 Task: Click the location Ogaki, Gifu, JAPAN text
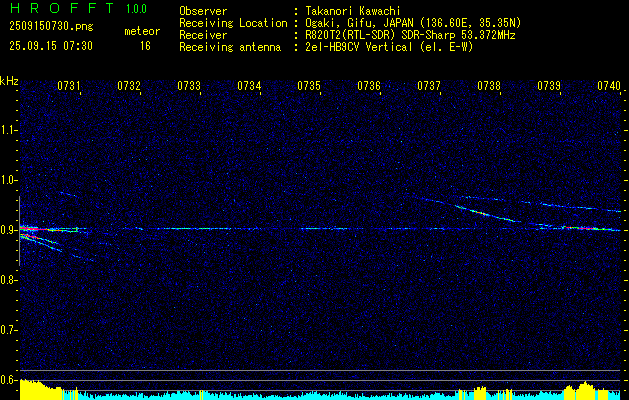[x=413, y=23]
